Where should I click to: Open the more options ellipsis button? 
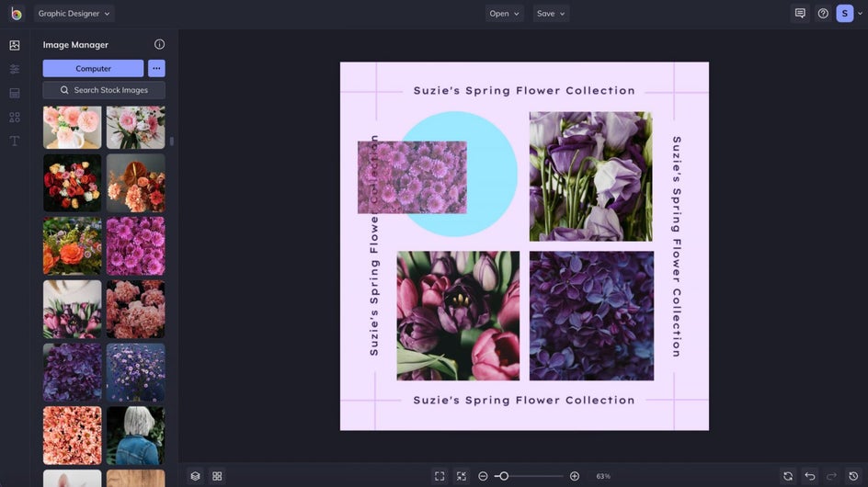pos(156,68)
